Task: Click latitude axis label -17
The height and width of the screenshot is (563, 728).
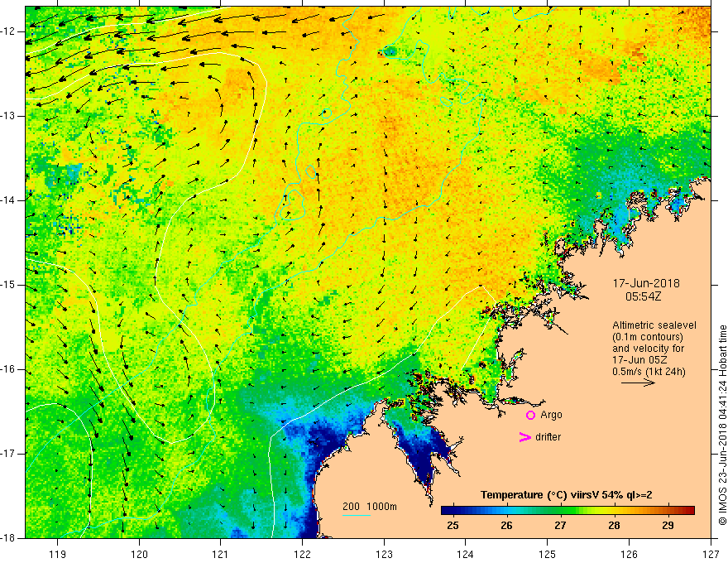Action: (x=8, y=454)
